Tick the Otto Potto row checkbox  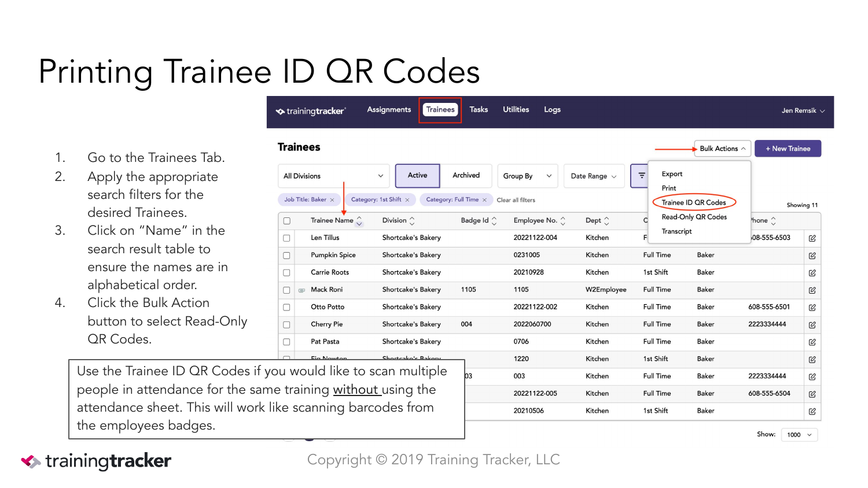(x=286, y=308)
